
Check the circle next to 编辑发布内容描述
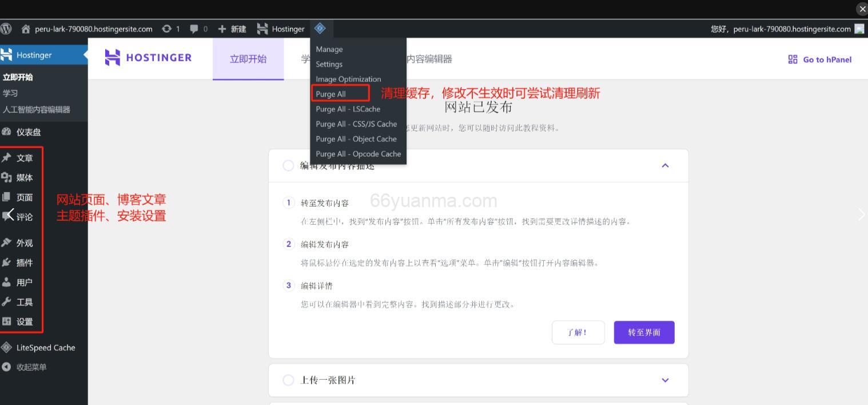[x=288, y=165]
